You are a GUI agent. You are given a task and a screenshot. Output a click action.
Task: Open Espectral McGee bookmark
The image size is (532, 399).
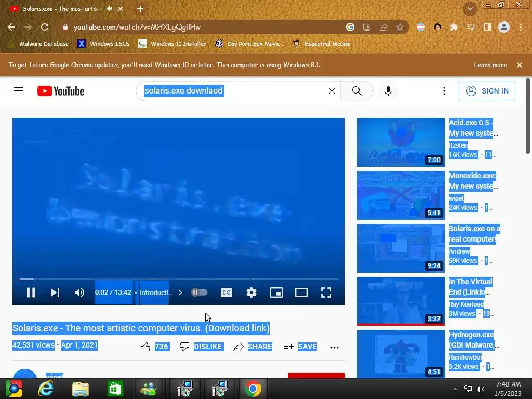click(x=321, y=44)
